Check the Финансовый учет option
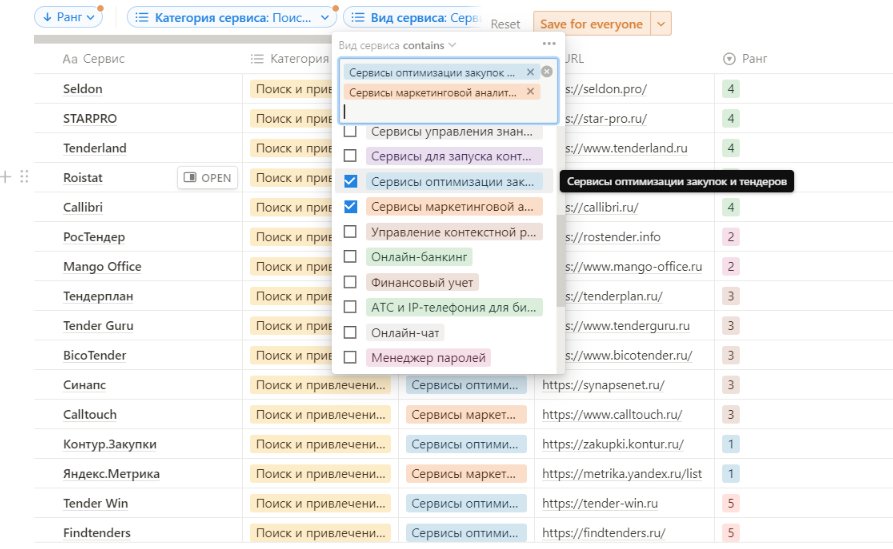893x549 pixels. 350,282
